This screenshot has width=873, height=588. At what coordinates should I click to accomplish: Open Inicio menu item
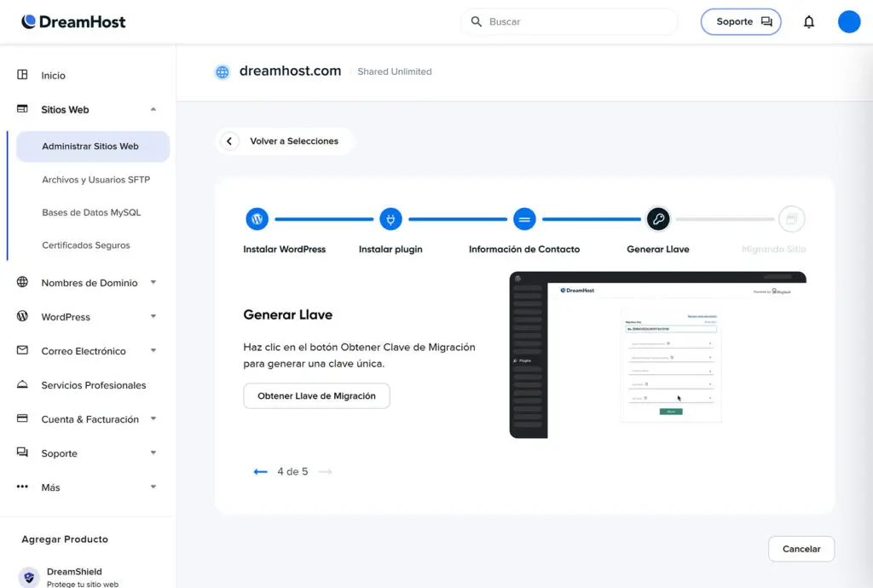53,76
